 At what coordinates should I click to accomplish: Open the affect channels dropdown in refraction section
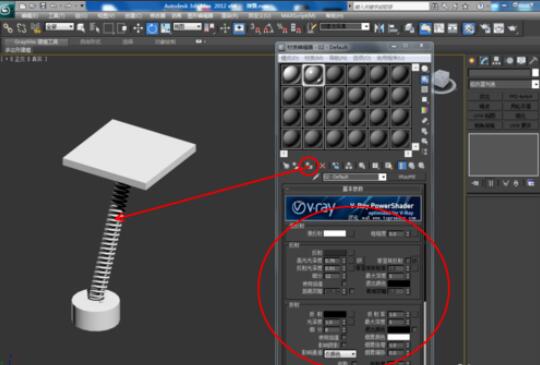point(340,354)
